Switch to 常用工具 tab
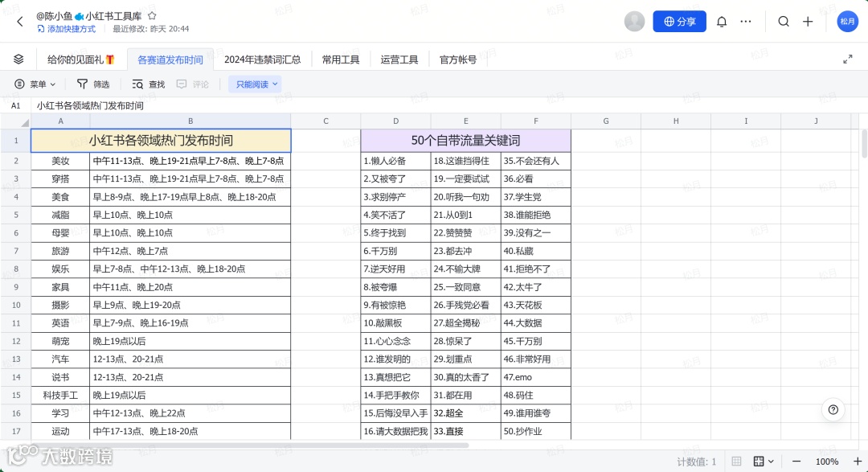 pos(341,60)
